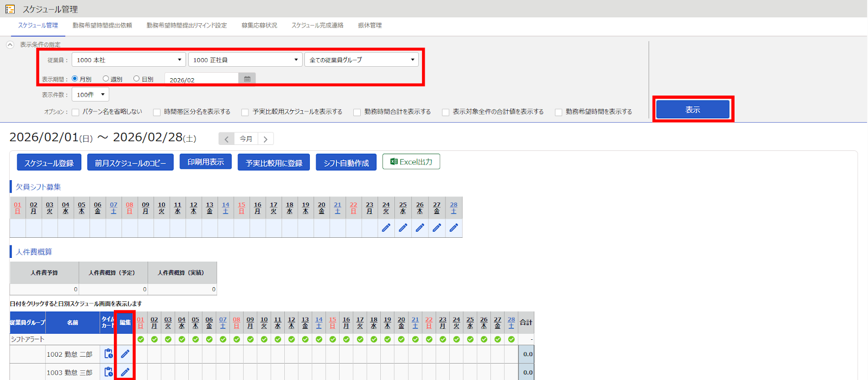868x380 pixels.
Task: Open timecard icon for 1003 勤怠 三郎
Action: tap(108, 372)
